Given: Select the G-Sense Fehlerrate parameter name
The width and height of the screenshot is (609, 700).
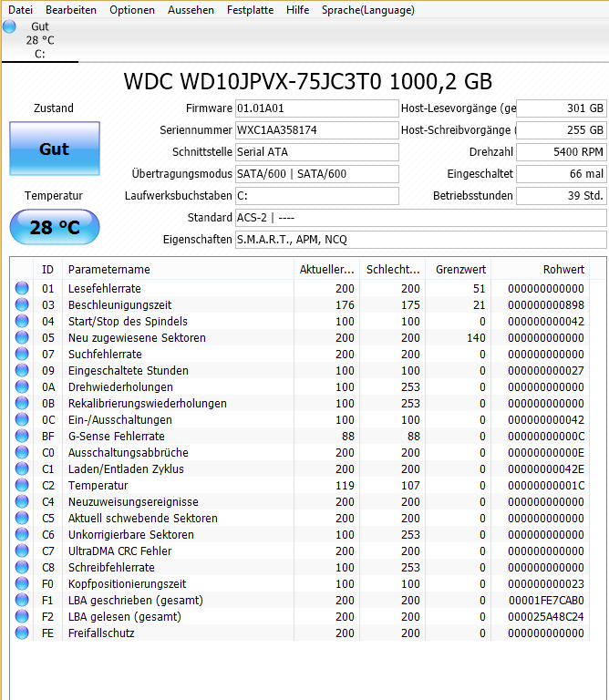Looking at the screenshot, I should pos(116,437).
